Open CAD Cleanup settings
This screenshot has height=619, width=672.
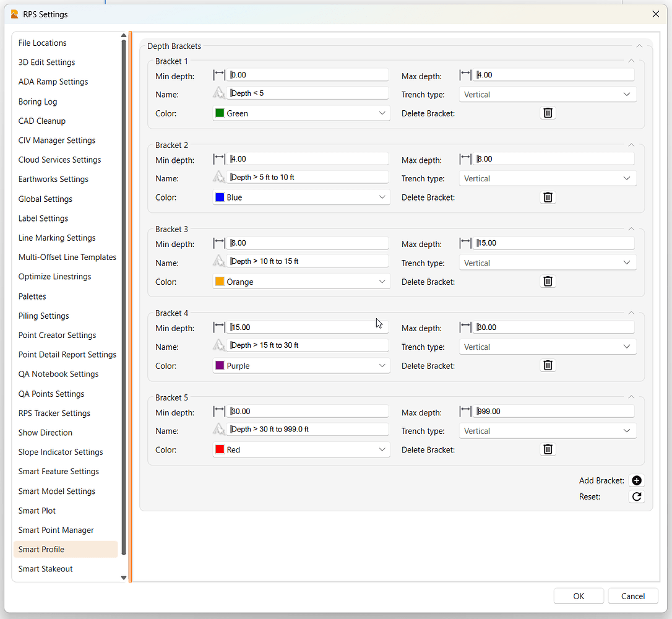66,121
